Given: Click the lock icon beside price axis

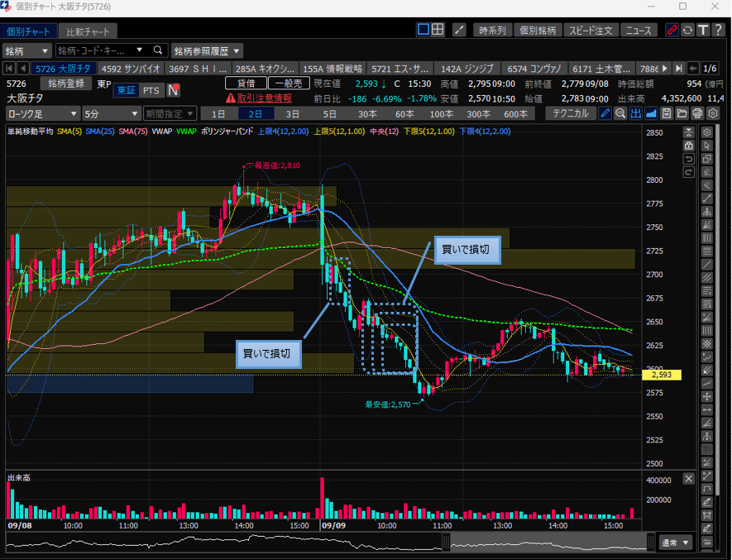Looking at the screenshot, I should (x=688, y=146).
